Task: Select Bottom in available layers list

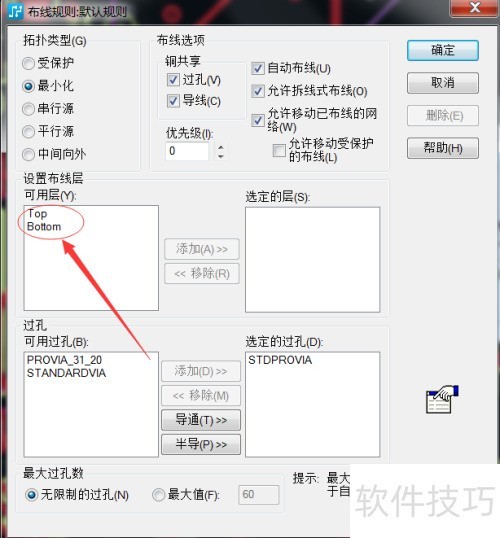Action: click(x=44, y=227)
